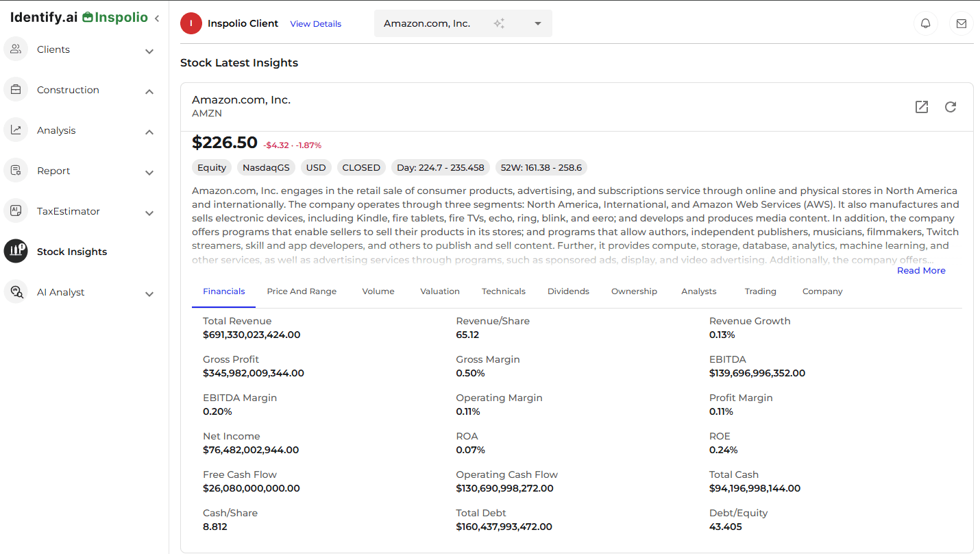Click the Inspolio Client avatar

pyautogui.click(x=191, y=23)
